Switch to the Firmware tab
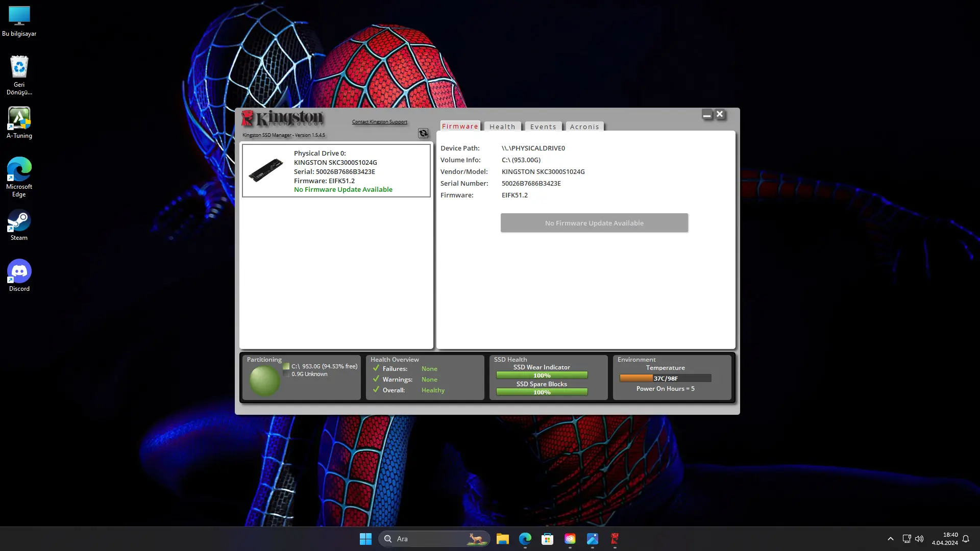 click(x=460, y=126)
